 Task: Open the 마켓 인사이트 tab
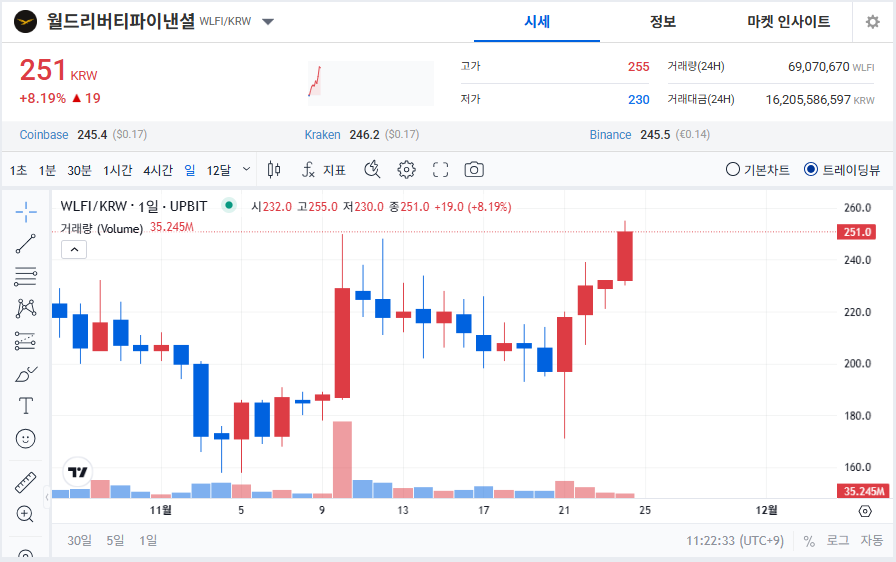point(789,22)
